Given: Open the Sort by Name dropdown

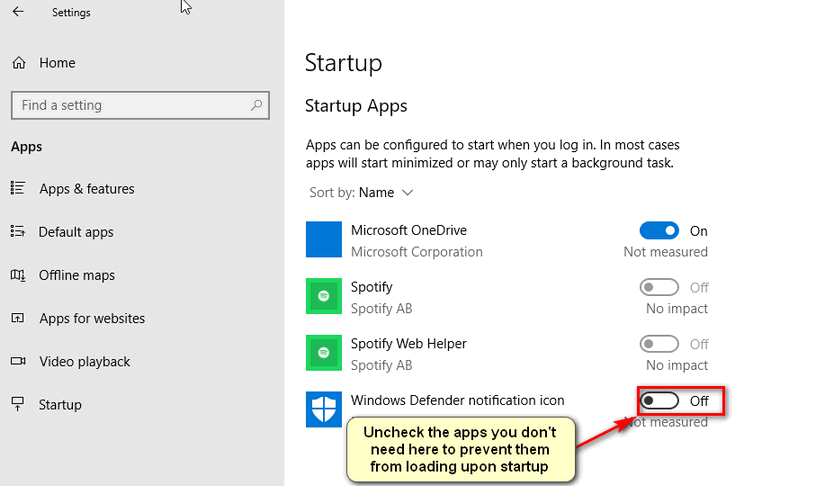Looking at the screenshot, I should click(361, 193).
